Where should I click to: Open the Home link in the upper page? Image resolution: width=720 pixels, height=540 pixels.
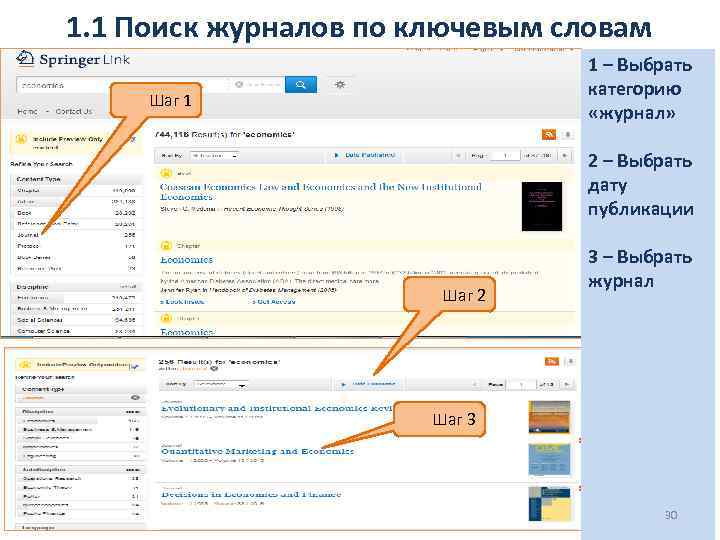pyautogui.click(x=27, y=112)
